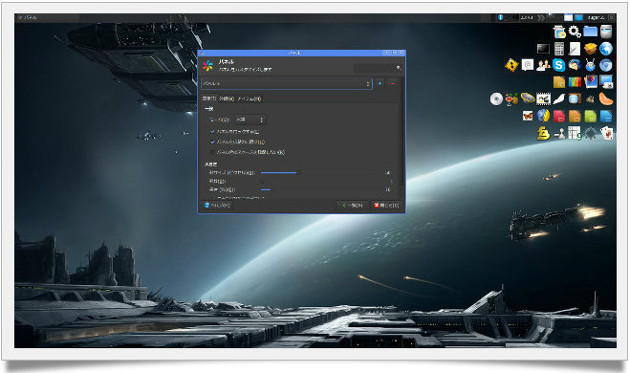The height and width of the screenshot is (373, 630).
Task: Launch the terminal from its black screen icon
Action: click(543, 49)
